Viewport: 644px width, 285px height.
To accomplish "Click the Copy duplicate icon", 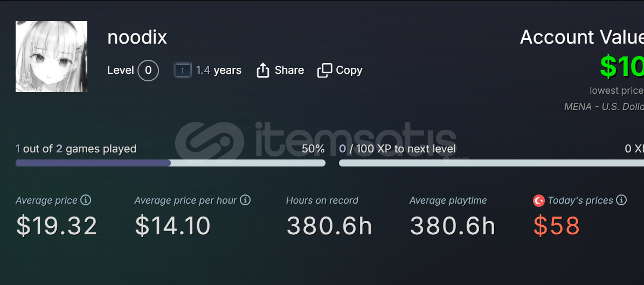I will [324, 70].
